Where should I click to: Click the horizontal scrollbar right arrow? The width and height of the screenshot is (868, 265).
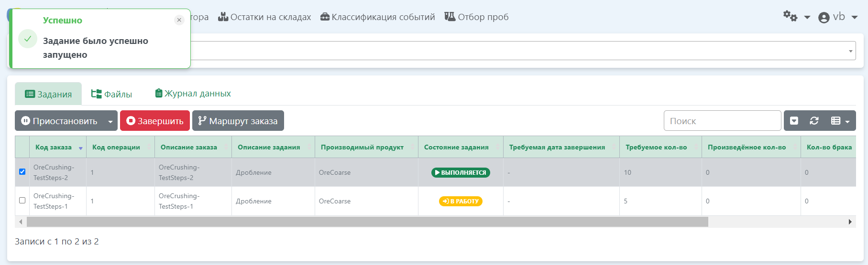coord(850,222)
